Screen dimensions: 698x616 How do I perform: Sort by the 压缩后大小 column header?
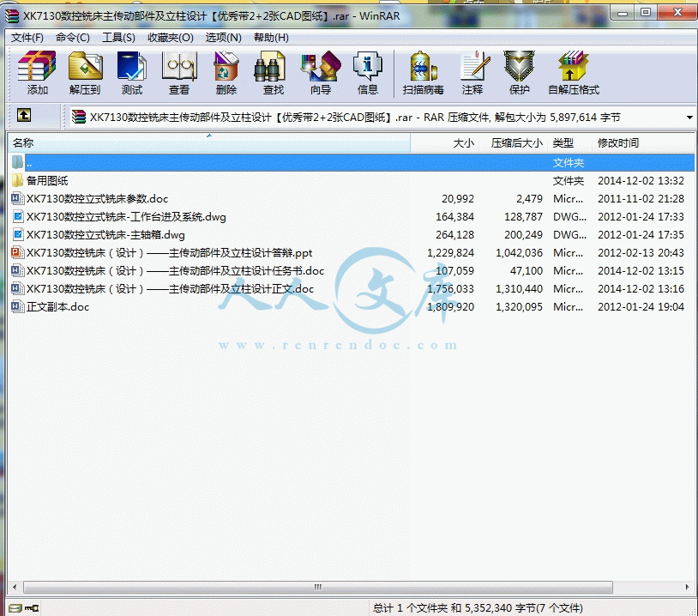tap(514, 143)
